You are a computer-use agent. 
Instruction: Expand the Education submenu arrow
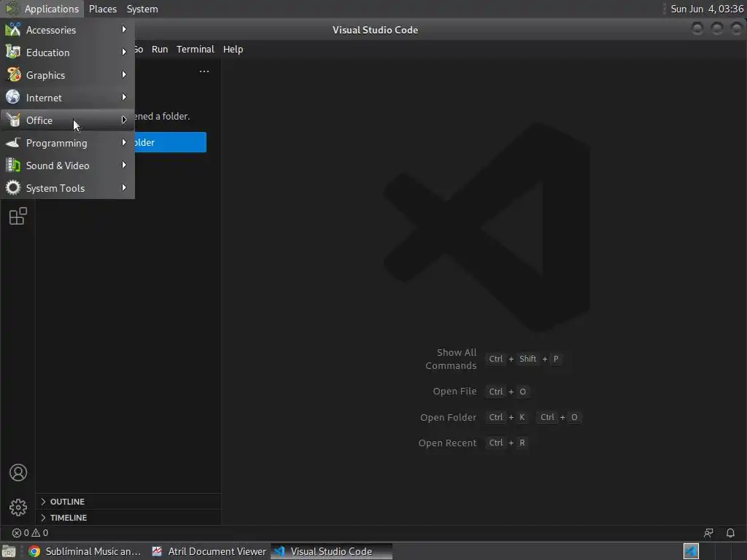[x=124, y=52]
